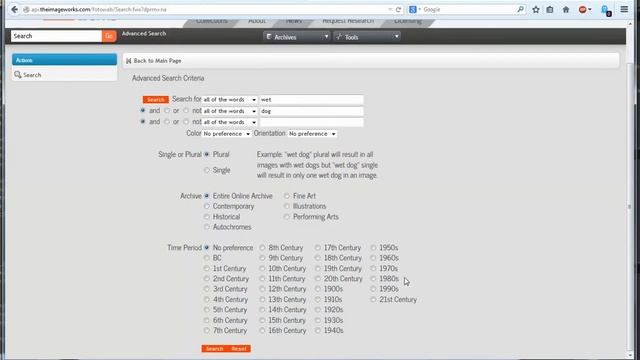
Task: Select the Plural radio button
Action: [x=207, y=154]
